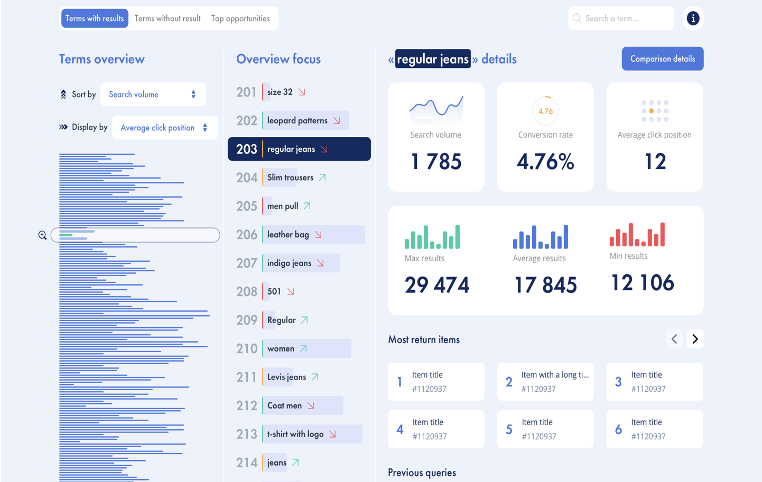Go to previous Most return items page
The height and width of the screenshot is (482, 762).
tap(674, 339)
